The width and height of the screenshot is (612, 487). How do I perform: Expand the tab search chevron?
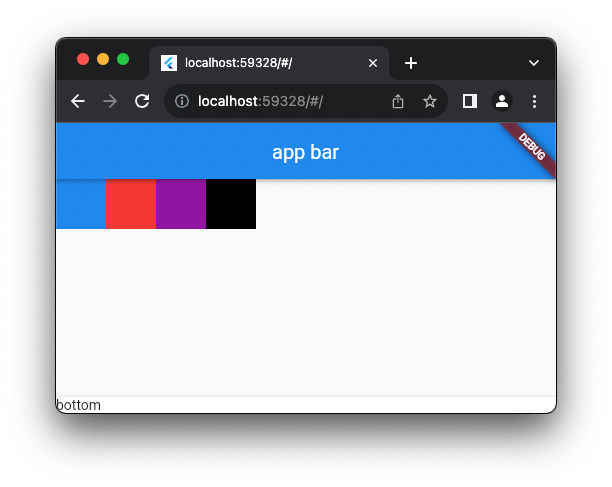tap(534, 63)
